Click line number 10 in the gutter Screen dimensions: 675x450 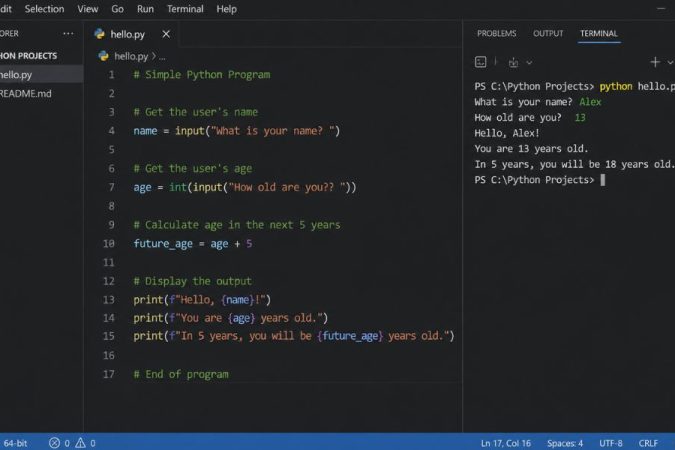point(108,244)
